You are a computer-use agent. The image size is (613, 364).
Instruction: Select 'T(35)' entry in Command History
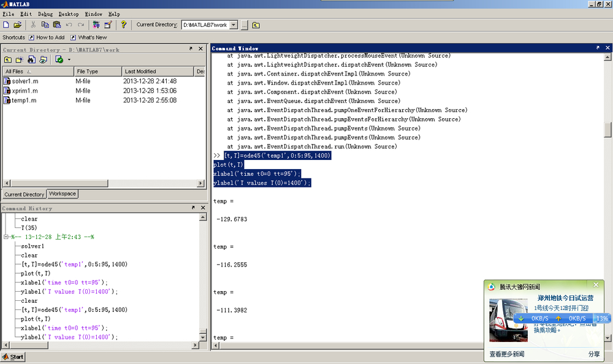pos(29,228)
